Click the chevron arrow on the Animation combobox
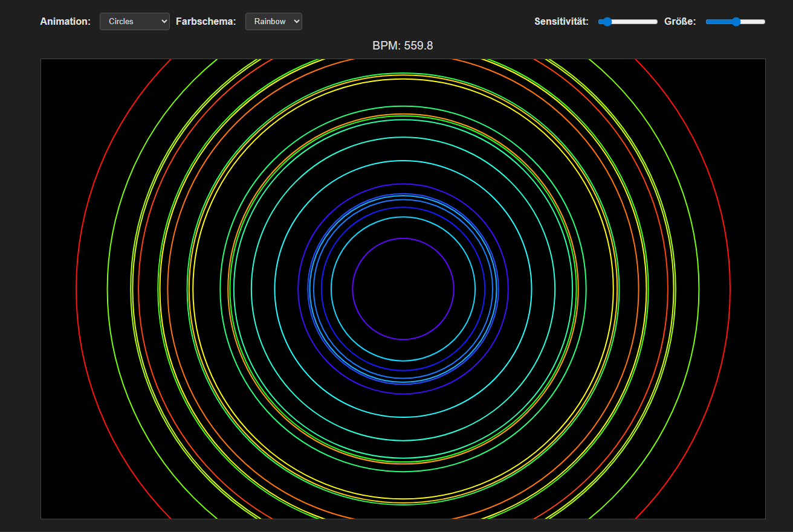793x532 pixels. 163,21
